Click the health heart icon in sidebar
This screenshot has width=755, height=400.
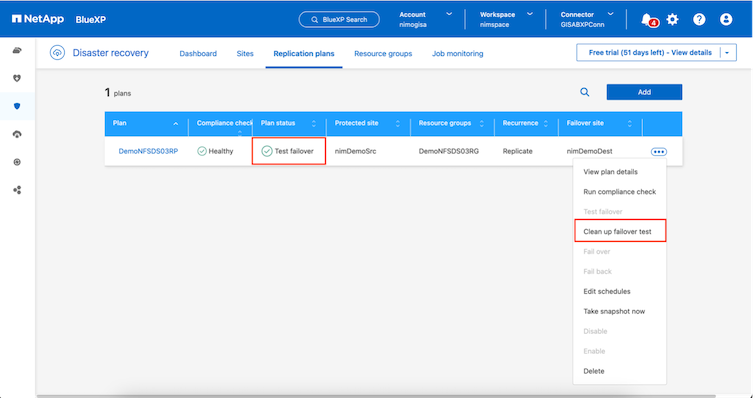(x=17, y=78)
